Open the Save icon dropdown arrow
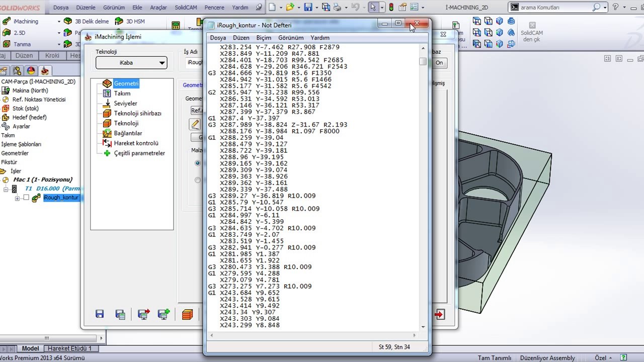Screen dimensions: 644x362 coord(317,7)
